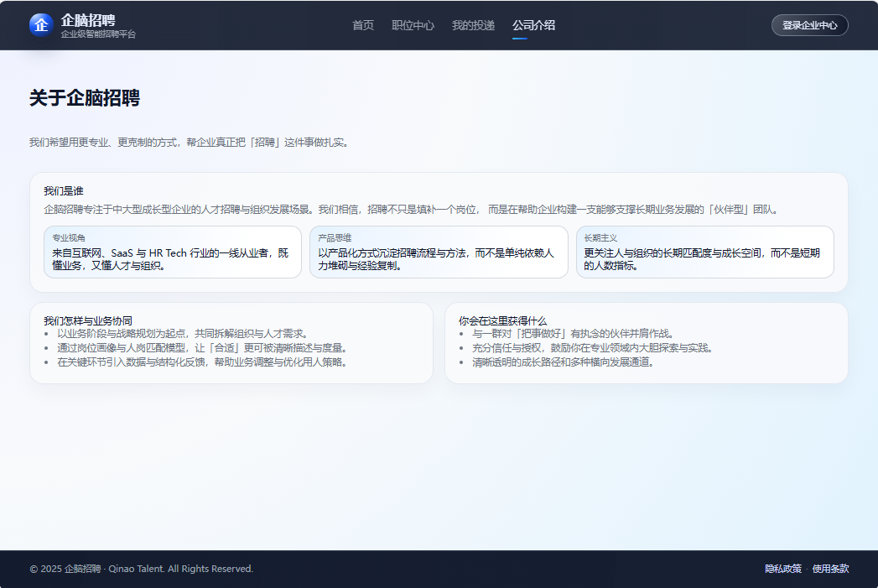This screenshot has height=588, width=878.
Task: Go to the 首页 nav item
Action: [x=363, y=25]
